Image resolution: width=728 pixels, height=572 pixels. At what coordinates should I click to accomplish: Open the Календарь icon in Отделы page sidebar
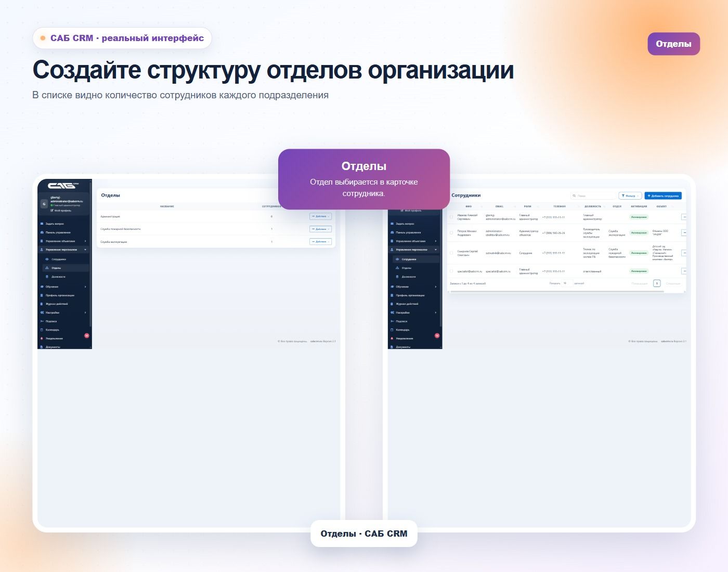pyautogui.click(x=42, y=330)
